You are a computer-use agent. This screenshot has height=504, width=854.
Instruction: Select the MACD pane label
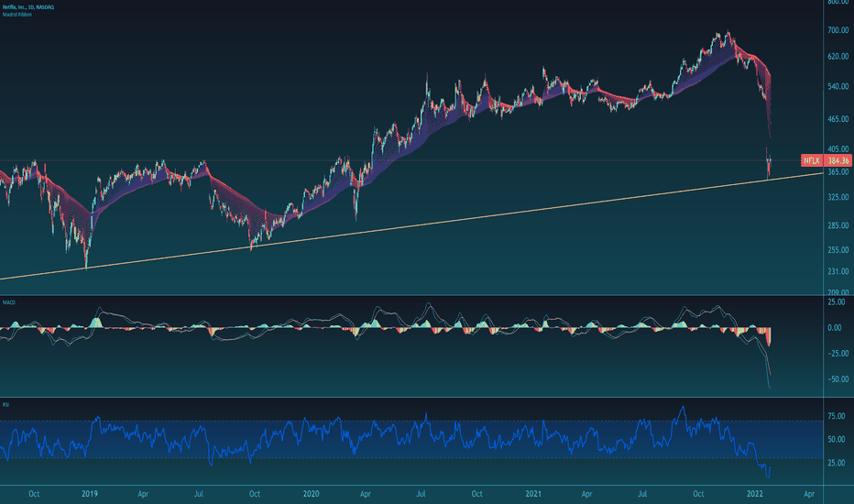coord(9,302)
